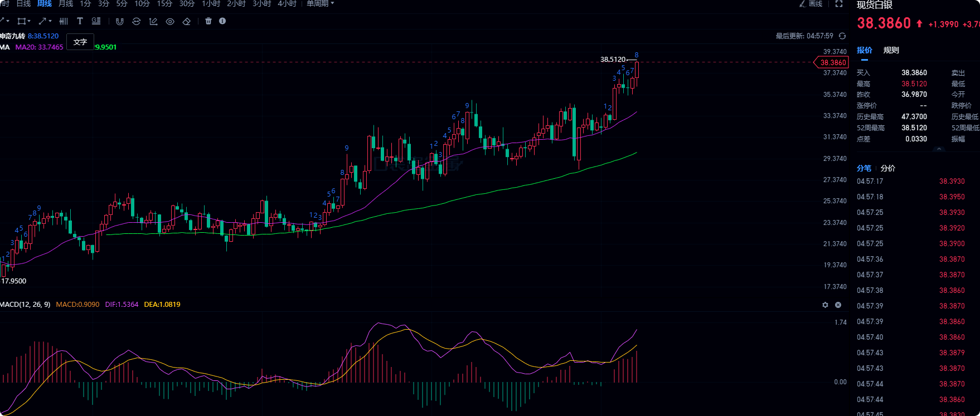Switch to 3小时 timeframe
This screenshot has height=416, width=980.
(x=262, y=3)
